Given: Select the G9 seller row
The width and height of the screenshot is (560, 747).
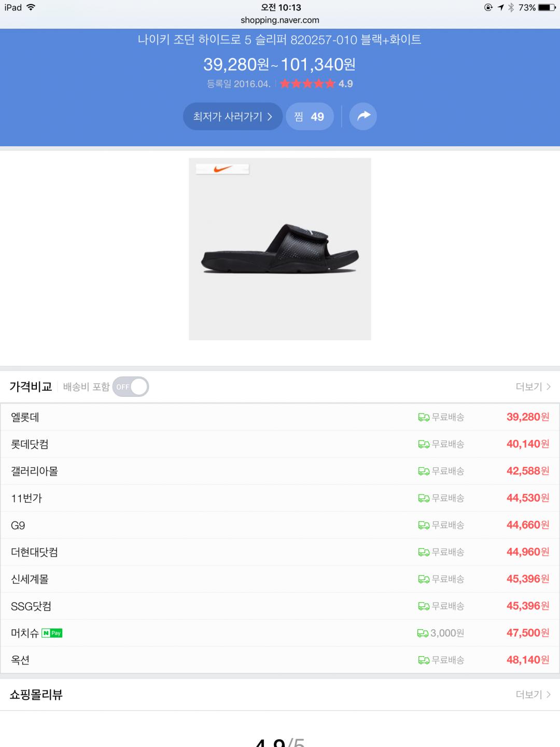Looking at the screenshot, I should (280, 525).
